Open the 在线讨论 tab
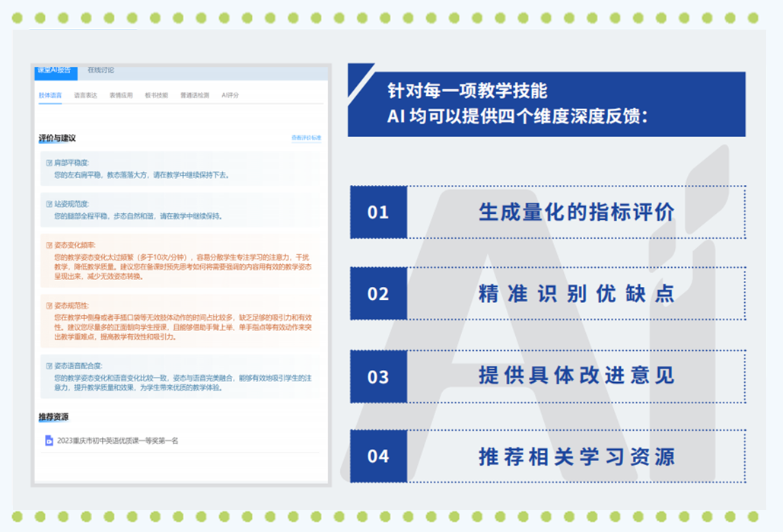Viewport: 783px width, 532px height. point(100,71)
